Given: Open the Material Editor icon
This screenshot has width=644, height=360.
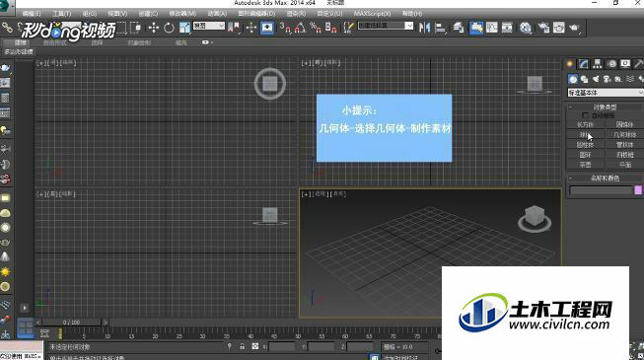Looking at the screenshot, I should tap(526, 28).
